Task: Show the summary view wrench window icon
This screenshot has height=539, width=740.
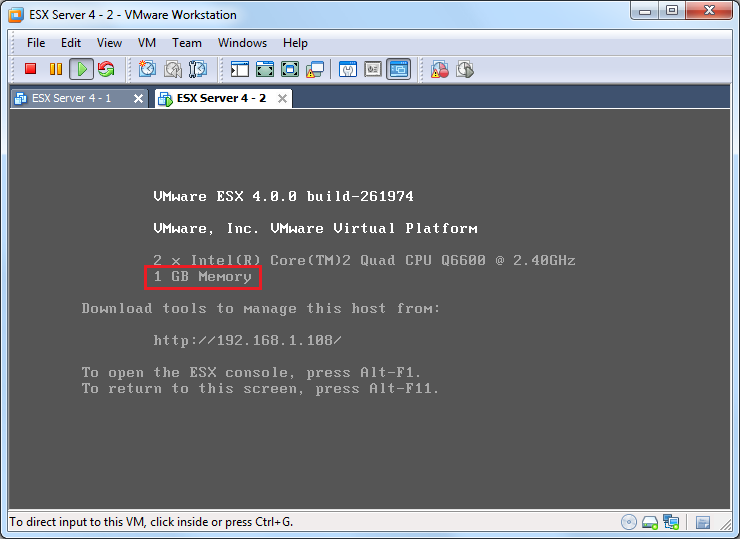Action: coord(348,69)
